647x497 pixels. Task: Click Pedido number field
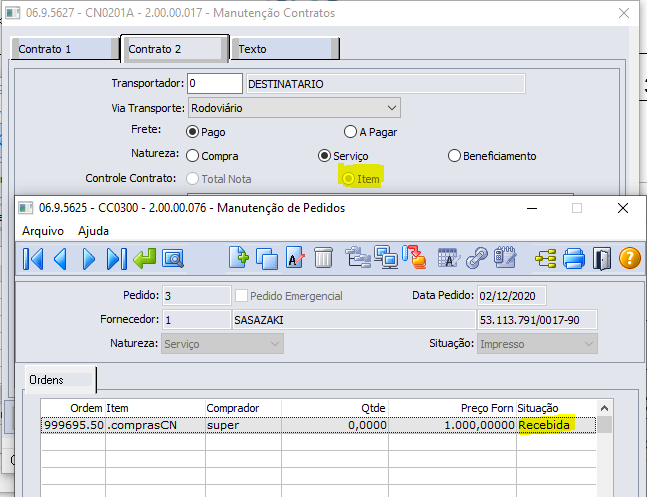[196, 296]
